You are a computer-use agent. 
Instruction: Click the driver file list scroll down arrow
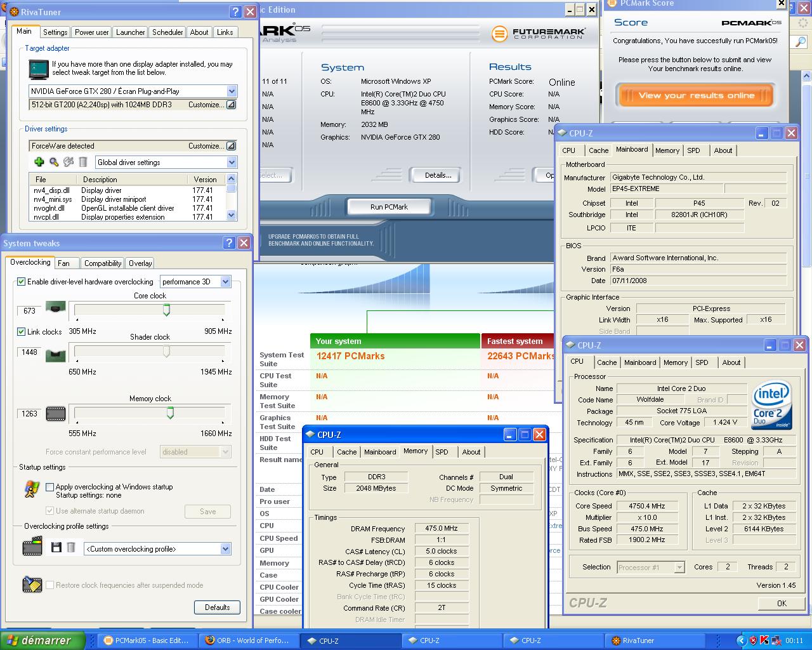point(232,216)
